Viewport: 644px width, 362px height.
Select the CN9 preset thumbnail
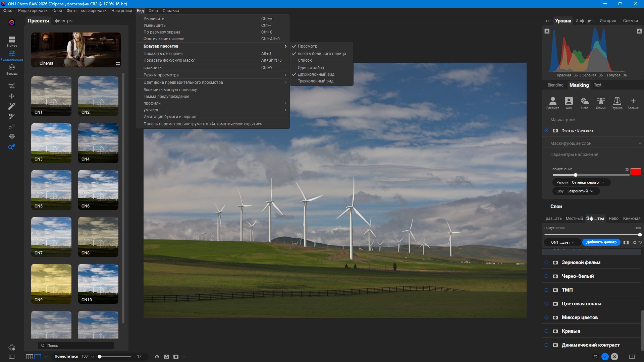click(51, 284)
